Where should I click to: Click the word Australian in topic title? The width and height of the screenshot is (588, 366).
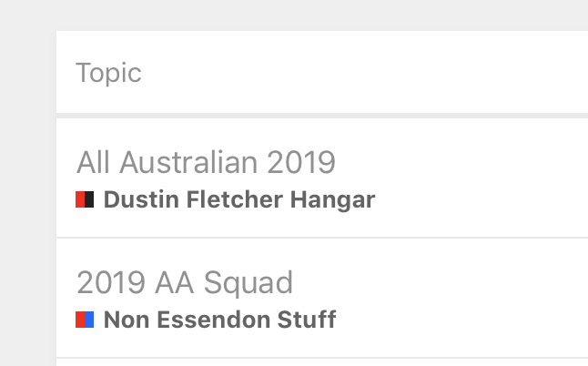click(188, 162)
